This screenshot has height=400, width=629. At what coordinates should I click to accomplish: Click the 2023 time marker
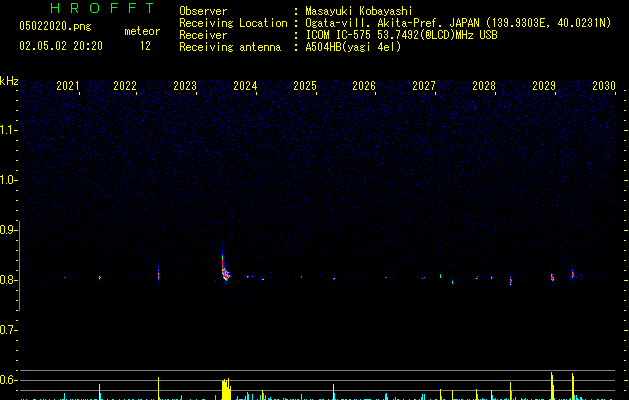click(x=185, y=86)
